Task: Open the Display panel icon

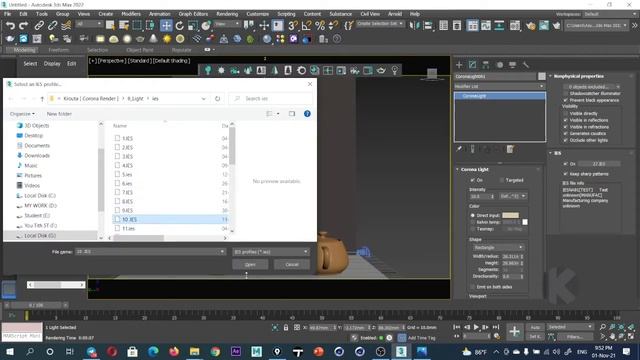Action: 513,64
